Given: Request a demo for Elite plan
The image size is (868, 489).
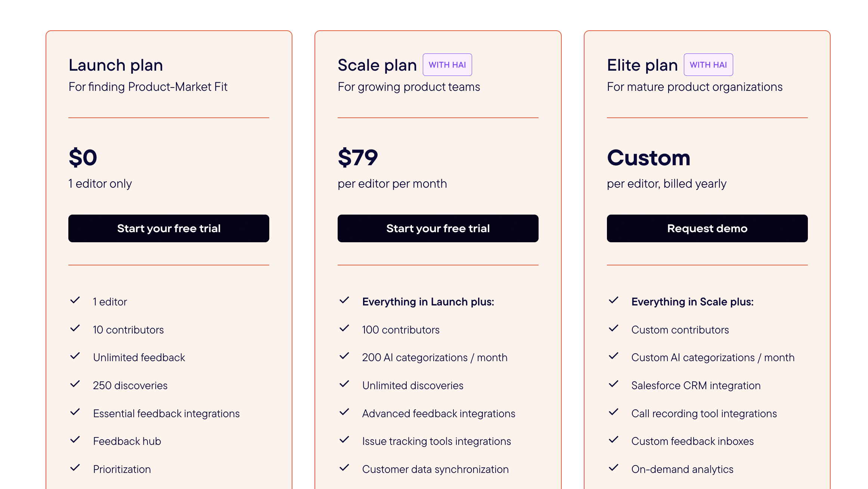Looking at the screenshot, I should click(707, 228).
